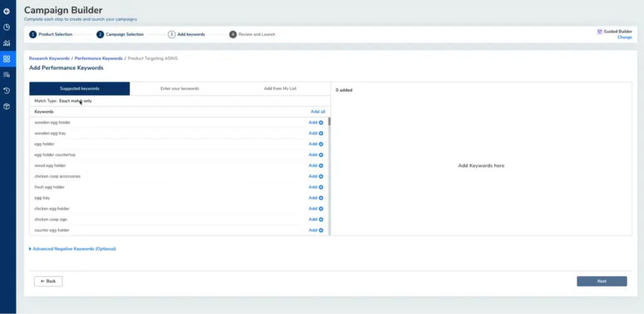Click the Add all link
The width and height of the screenshot is (644, 314).
click(x=318, y=111)
